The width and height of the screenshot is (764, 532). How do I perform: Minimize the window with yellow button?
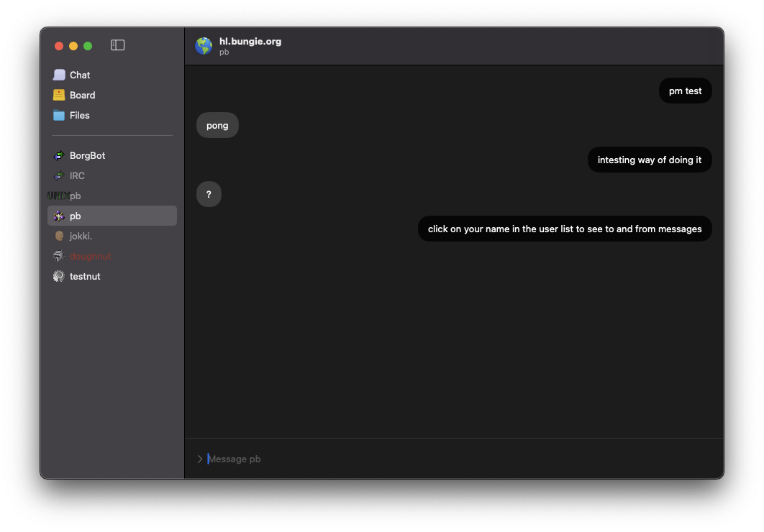point(73,46)
